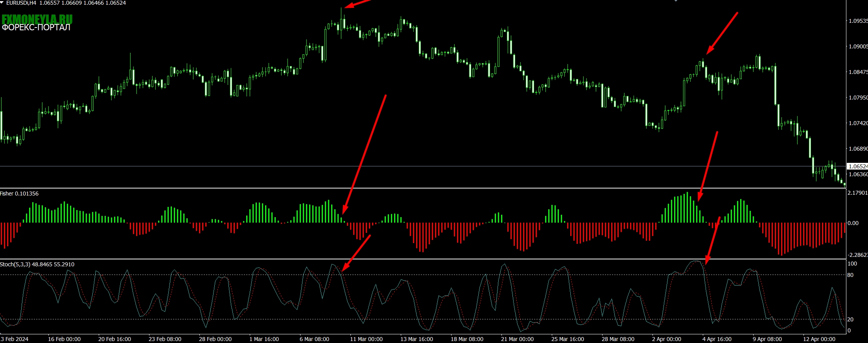
Task: Click the 1.09535 price scale label
Action: [x=858, y=21]
